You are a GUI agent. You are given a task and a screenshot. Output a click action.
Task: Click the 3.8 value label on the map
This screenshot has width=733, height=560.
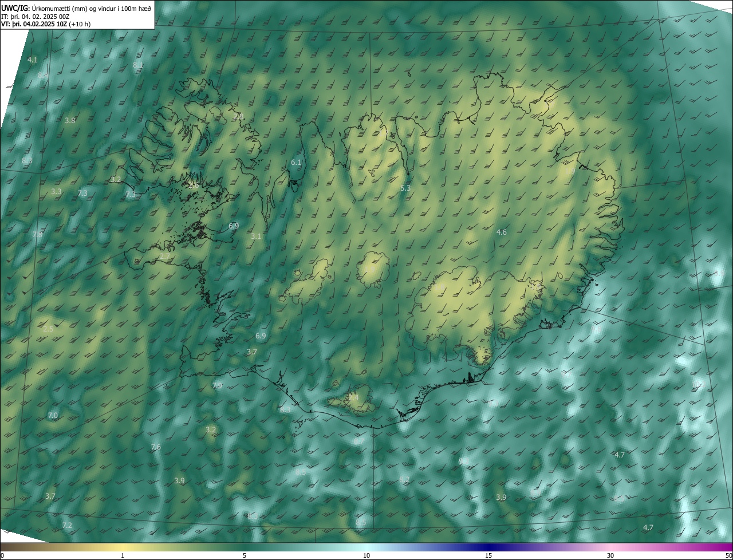[70, 120]
